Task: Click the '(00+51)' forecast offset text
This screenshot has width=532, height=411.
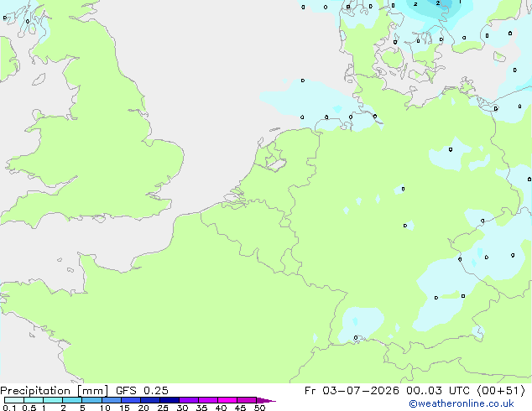Action: (501, 391)
